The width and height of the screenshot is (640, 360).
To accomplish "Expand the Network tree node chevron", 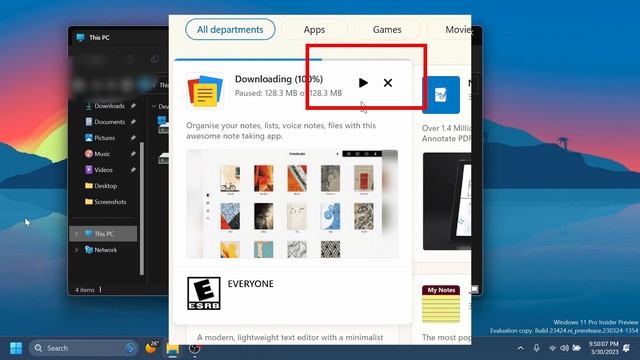I will tap(76, 250).
